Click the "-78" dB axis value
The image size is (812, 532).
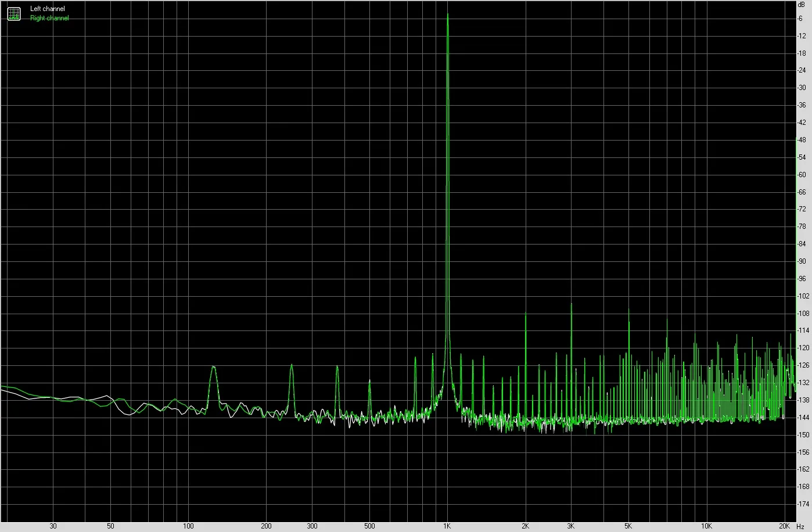pyautogui.click(x=802, y=227)
